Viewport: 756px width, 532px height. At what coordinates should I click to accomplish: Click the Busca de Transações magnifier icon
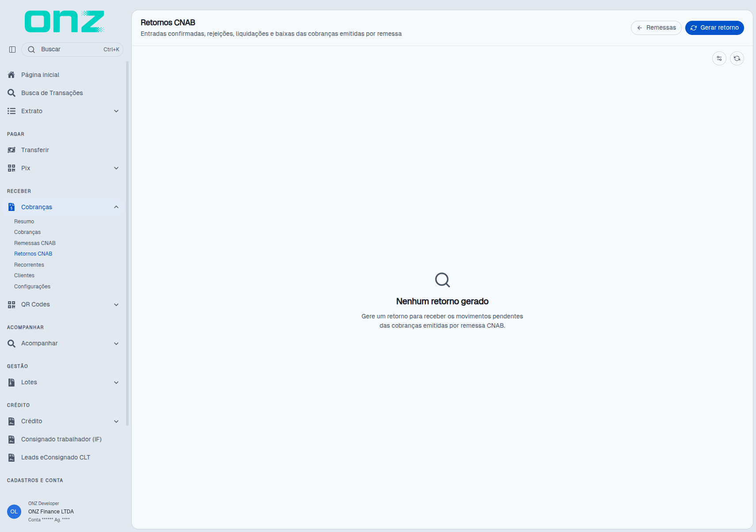(11, 93)
